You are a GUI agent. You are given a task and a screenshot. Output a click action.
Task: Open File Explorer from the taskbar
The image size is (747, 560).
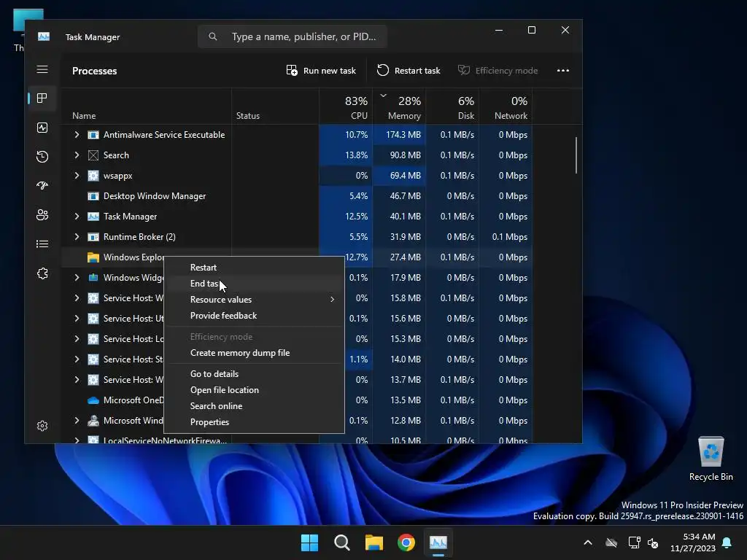click(x=374, y=542)
